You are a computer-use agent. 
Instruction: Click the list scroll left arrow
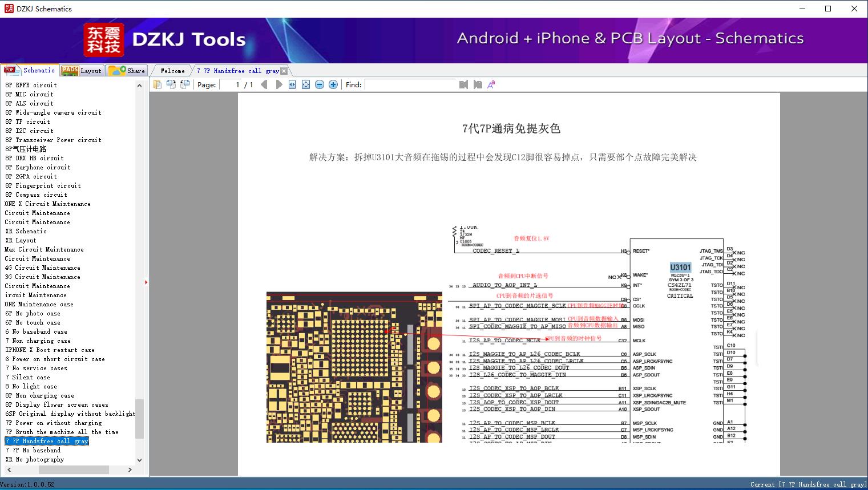[x=9, y=469]
